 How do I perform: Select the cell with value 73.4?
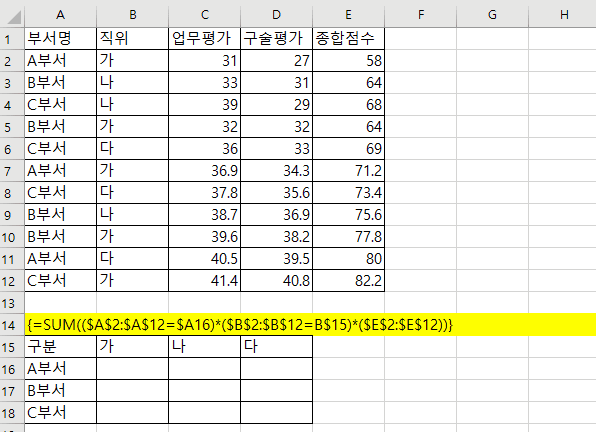click(x=348, y=193)
